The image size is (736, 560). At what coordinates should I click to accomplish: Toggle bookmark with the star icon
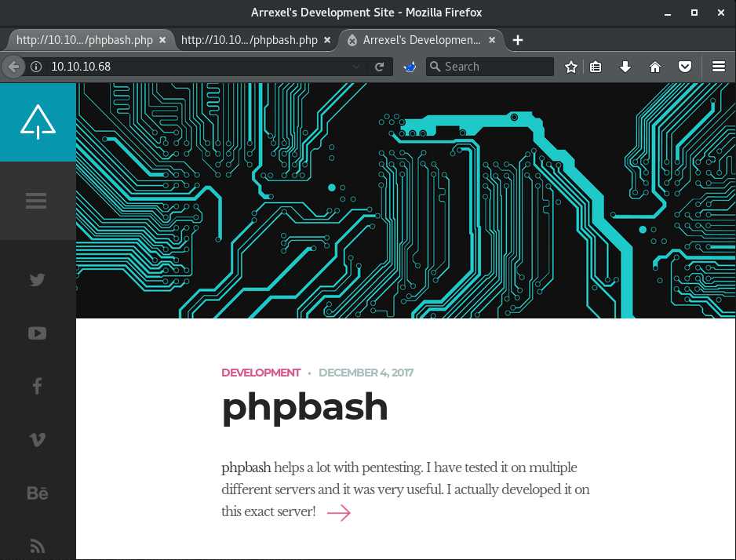tap(570, 67)
